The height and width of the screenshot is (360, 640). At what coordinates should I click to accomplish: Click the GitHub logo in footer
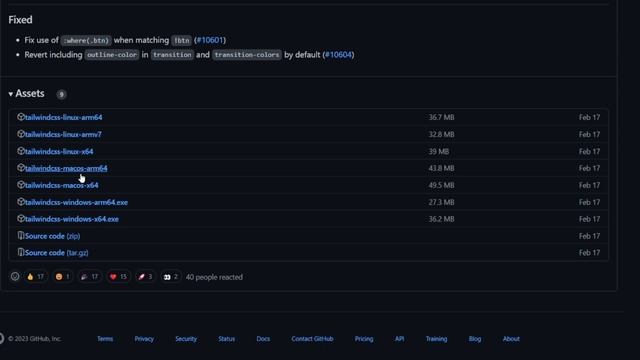(x=2, y=338)
